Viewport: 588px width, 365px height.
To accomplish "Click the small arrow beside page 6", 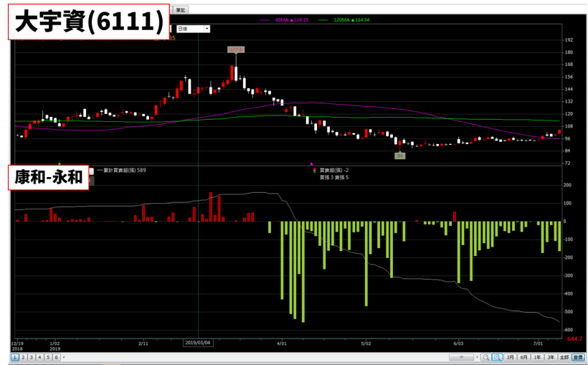I will (x=63, y=357).
